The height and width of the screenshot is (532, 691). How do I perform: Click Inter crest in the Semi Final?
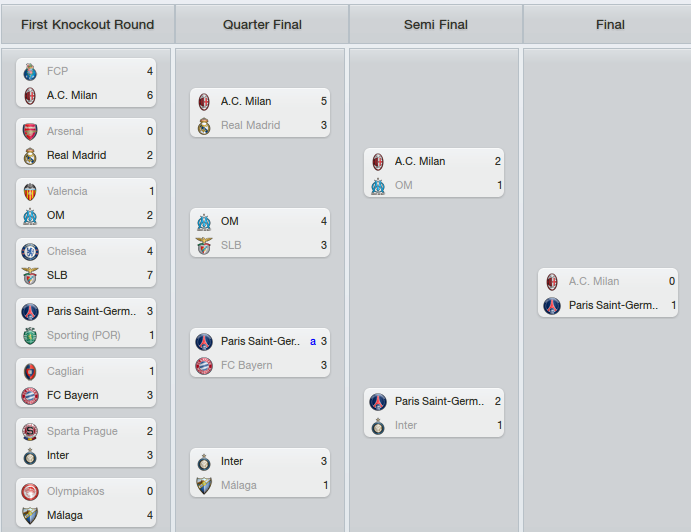pyautogui.click(x=378, y=426)
